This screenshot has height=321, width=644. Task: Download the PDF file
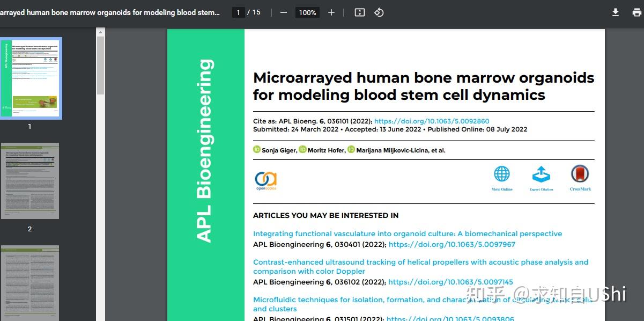pos(616,12)
